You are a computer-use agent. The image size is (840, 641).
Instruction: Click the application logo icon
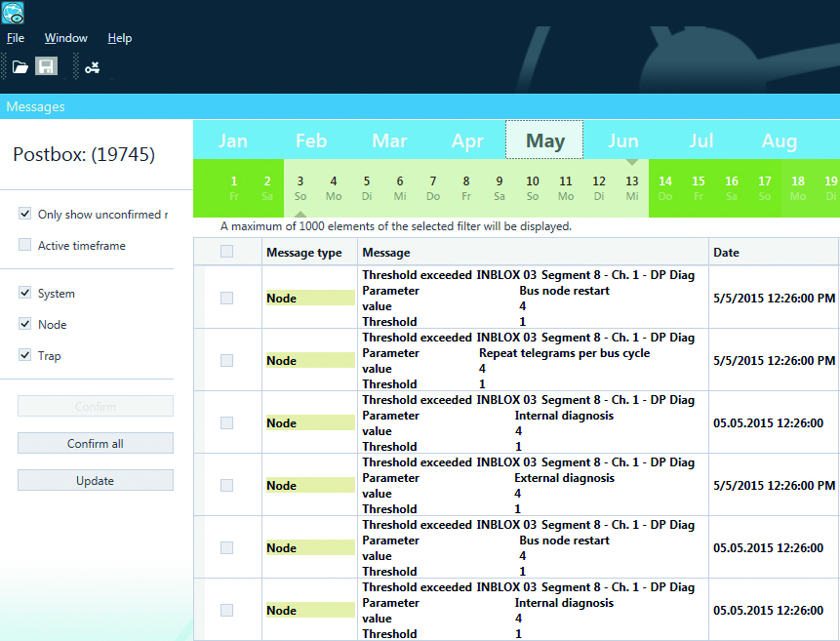click(x=14, y=13)
